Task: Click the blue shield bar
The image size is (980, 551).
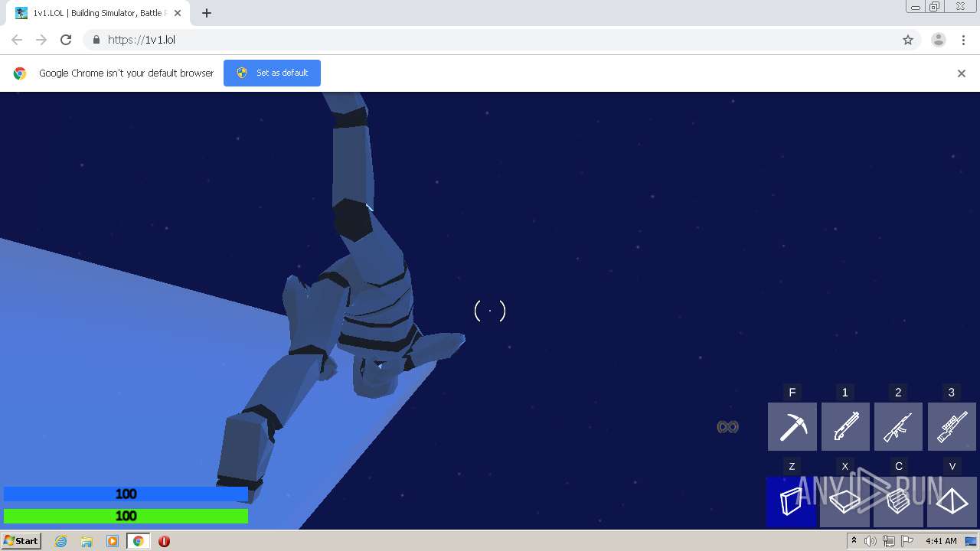Action: pyautogui.click(x=126, y=494)
